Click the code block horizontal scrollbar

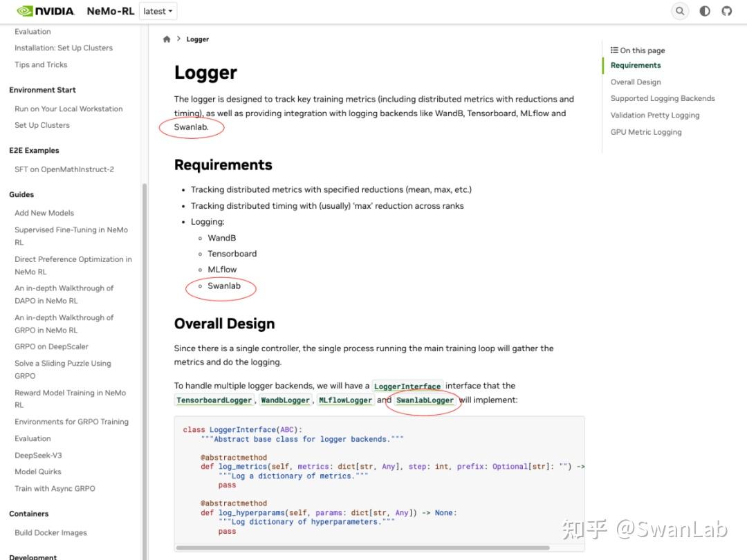tap(362, 548)
